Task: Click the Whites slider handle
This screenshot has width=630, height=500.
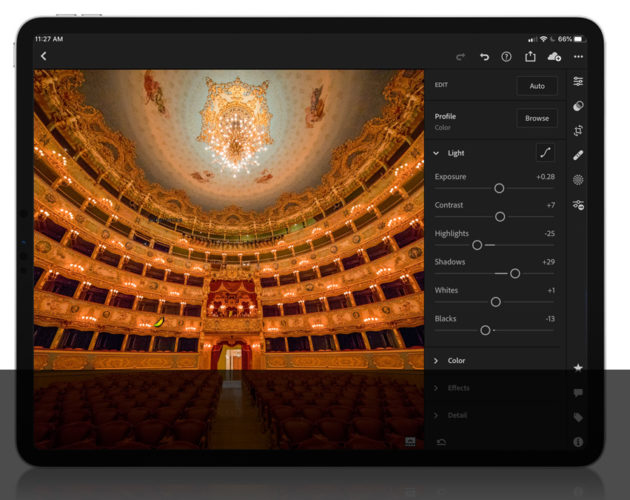Action: 496,302
